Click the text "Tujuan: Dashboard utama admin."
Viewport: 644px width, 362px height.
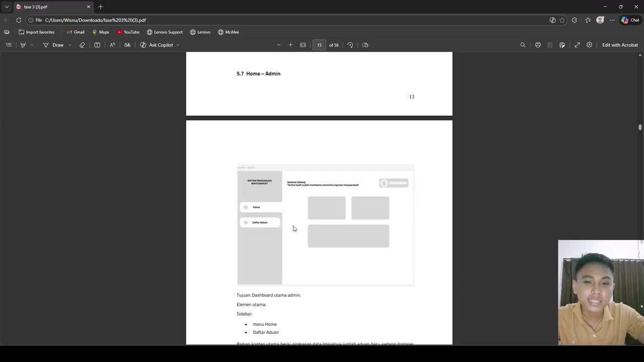(269, 295)
